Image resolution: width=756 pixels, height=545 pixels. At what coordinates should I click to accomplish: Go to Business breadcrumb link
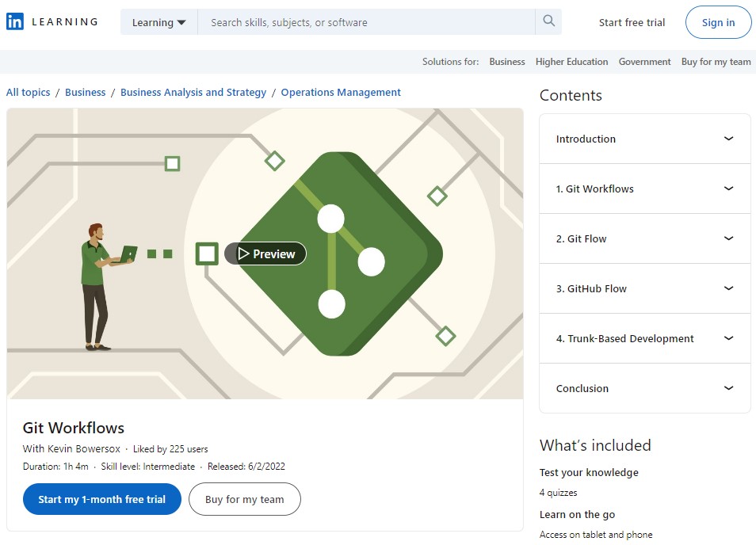coord(86,92)
